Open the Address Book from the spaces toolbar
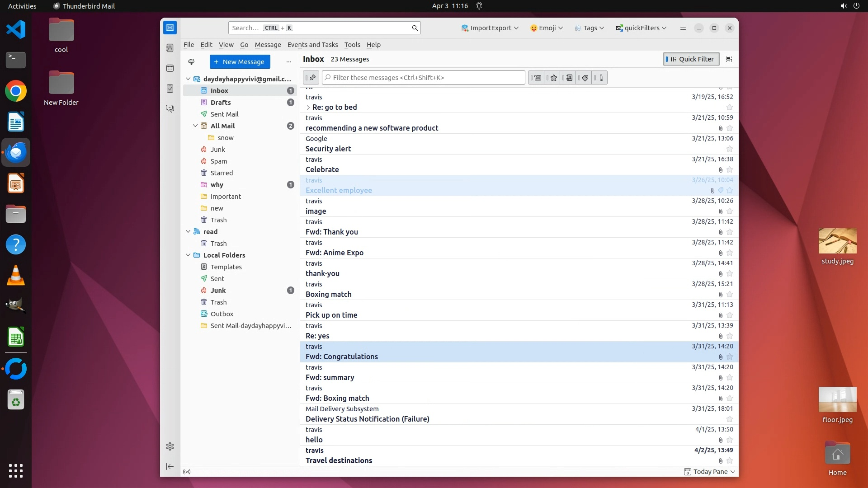Image resolution: width=868 pixels, height=488 pixels. click(170, 48)
